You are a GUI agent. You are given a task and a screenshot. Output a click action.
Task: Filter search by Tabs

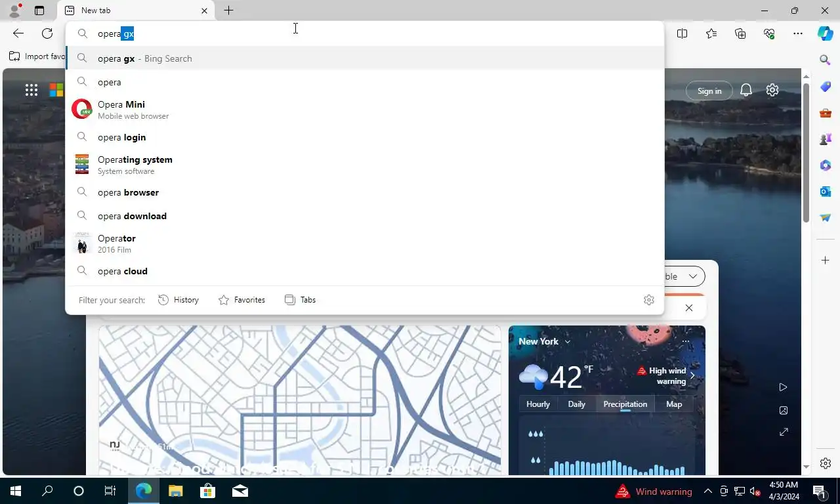point(300,300)
